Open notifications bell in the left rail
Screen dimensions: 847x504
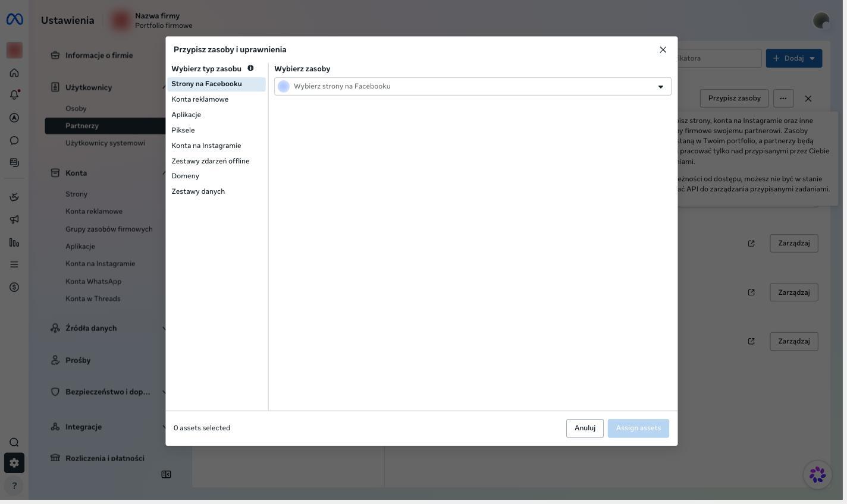coord(14,95)
